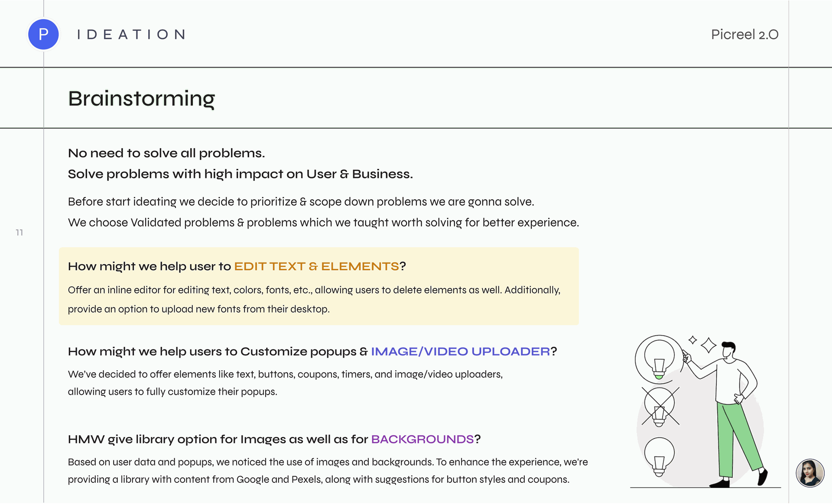Click the Brainstorming heading

(x=141, y=99)
